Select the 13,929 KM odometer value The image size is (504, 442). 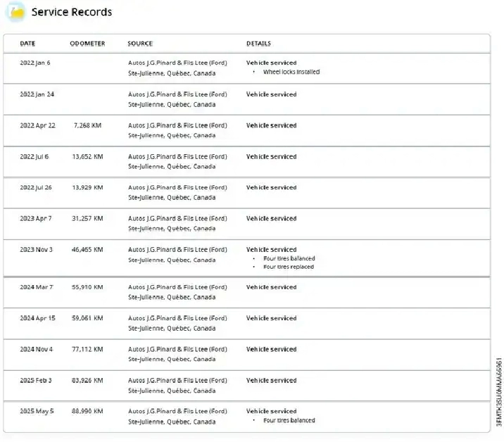point(87,187)
